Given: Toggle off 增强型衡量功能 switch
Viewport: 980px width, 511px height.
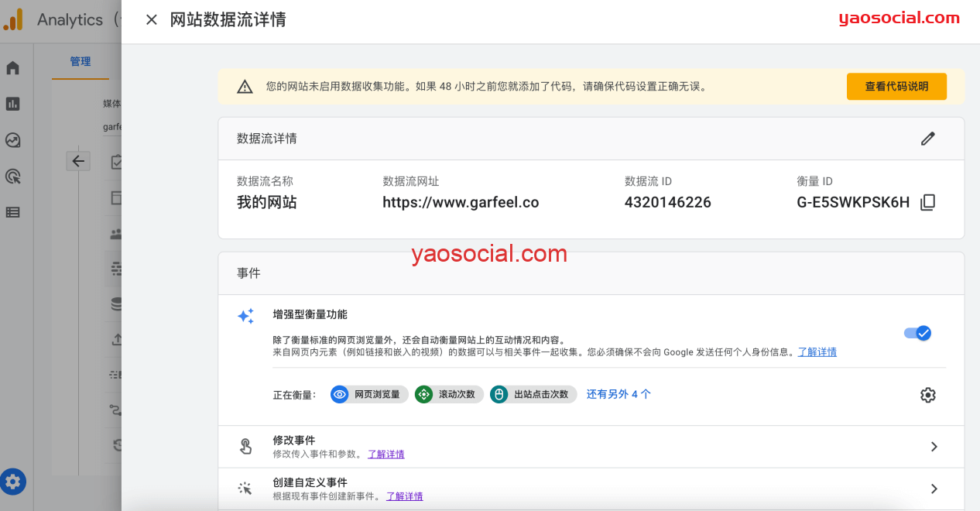Looking at the screenshot, I should click(x=917, y=333).
